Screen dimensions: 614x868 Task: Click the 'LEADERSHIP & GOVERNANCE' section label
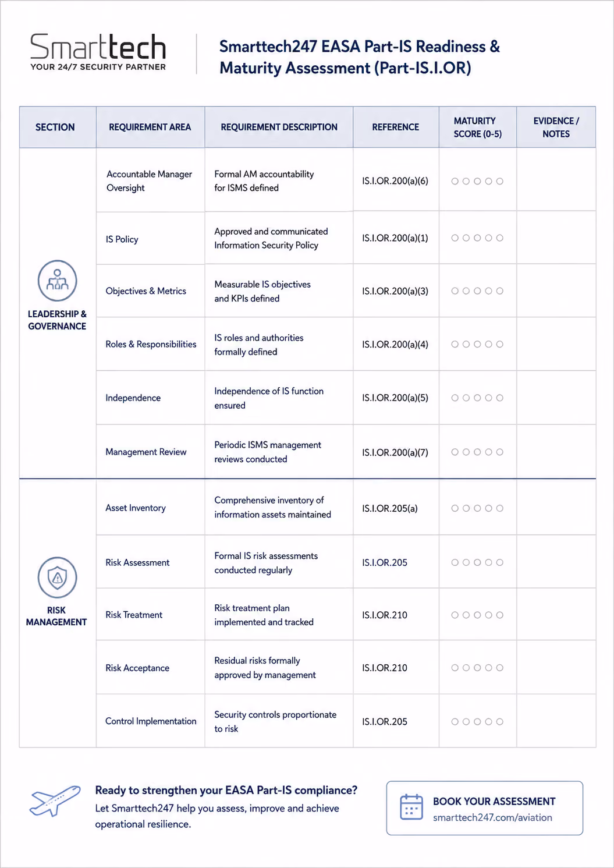click(x=57, y=320)
